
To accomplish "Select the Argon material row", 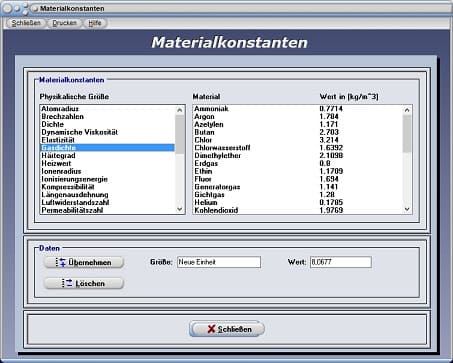I will pyautogui.click(x=298, y=116).
